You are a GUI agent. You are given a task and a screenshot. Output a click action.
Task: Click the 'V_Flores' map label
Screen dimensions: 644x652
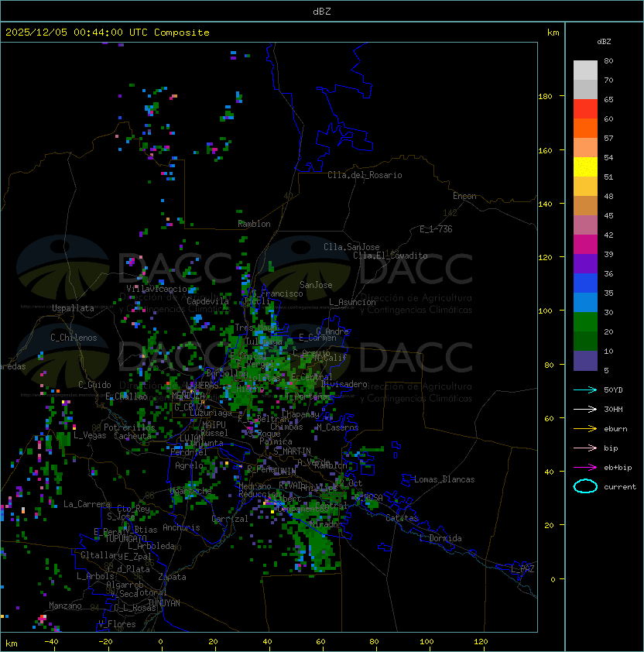117,624
